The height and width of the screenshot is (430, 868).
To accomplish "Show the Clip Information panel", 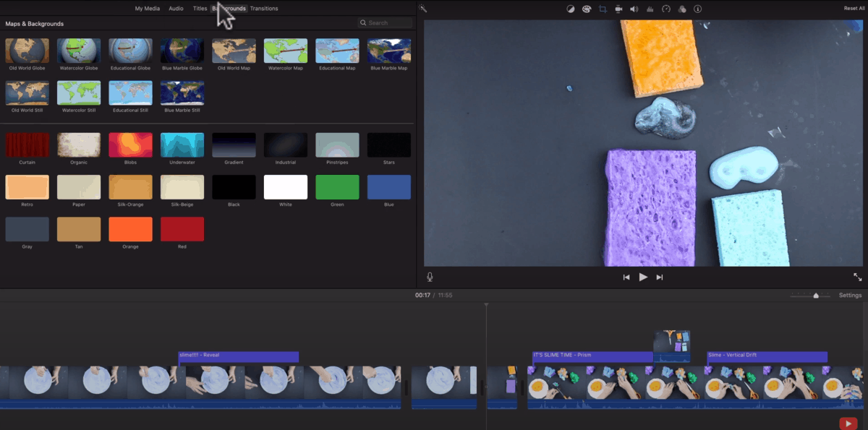I will point(697,9).
